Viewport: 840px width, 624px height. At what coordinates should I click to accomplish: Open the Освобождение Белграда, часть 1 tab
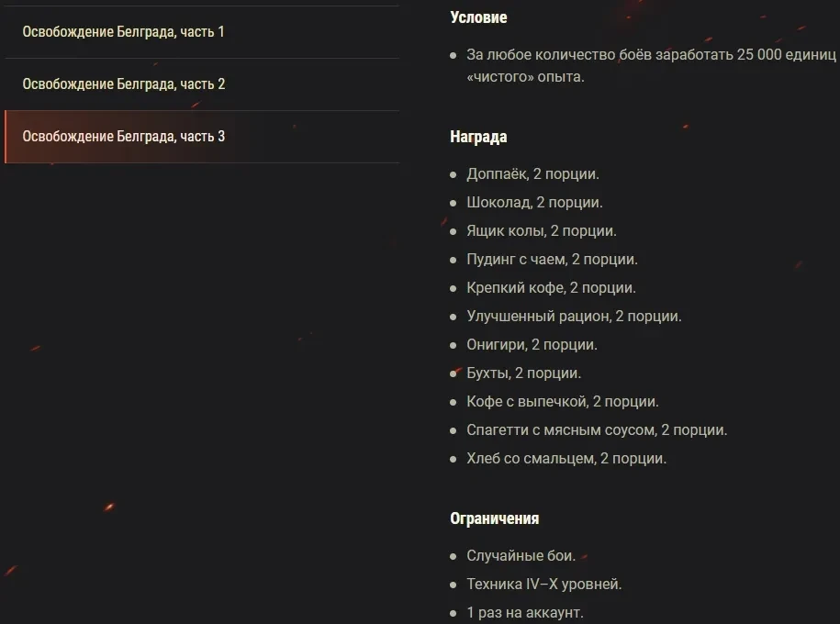(x=123, y=32)
